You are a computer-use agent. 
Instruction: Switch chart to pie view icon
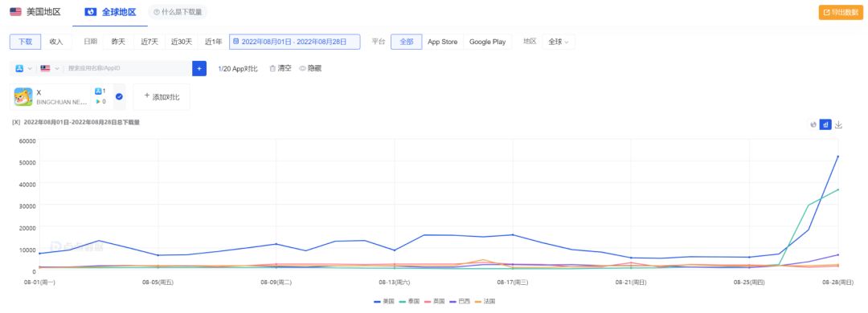pos(813,125)
